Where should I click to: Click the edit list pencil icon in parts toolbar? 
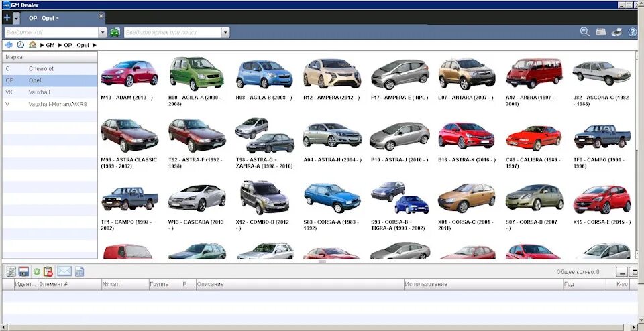[x=11, y=271]
